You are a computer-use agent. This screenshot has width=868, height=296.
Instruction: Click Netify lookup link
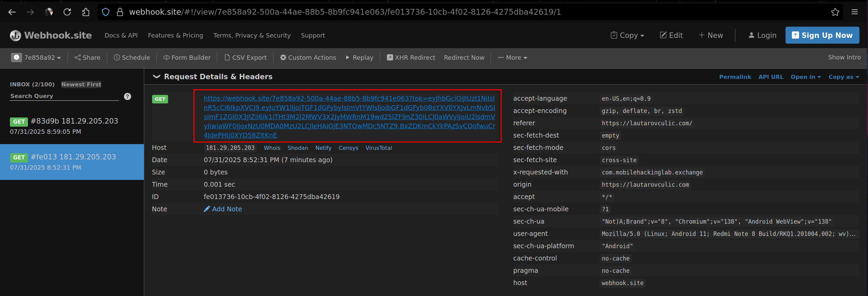(x=323, y=148)
